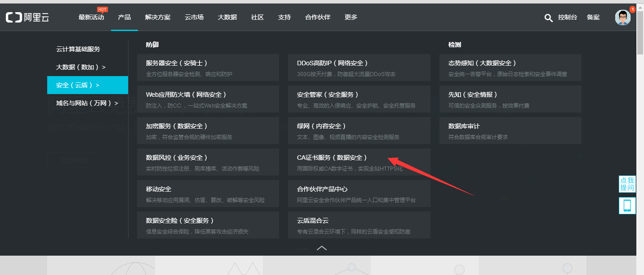Click 社区 in the top navigation
The height and width of the screenshot is (275, 644).
[x=258, y=17]
